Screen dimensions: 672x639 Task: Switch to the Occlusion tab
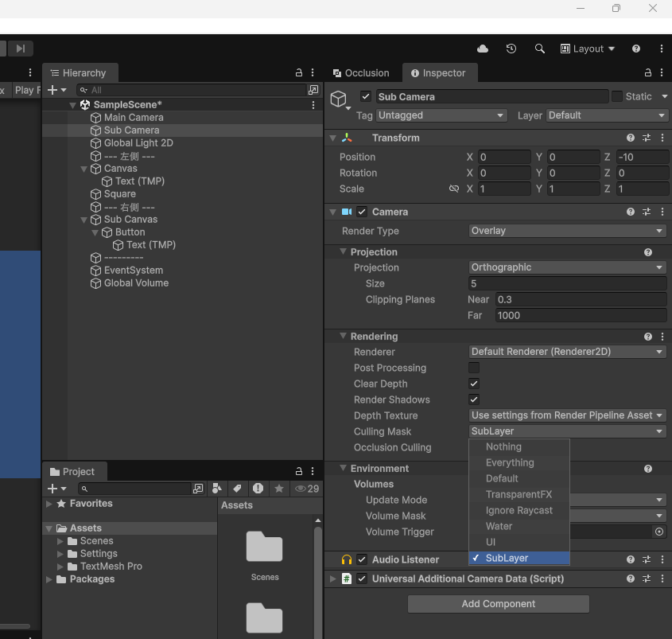click(x=361, y=73)
